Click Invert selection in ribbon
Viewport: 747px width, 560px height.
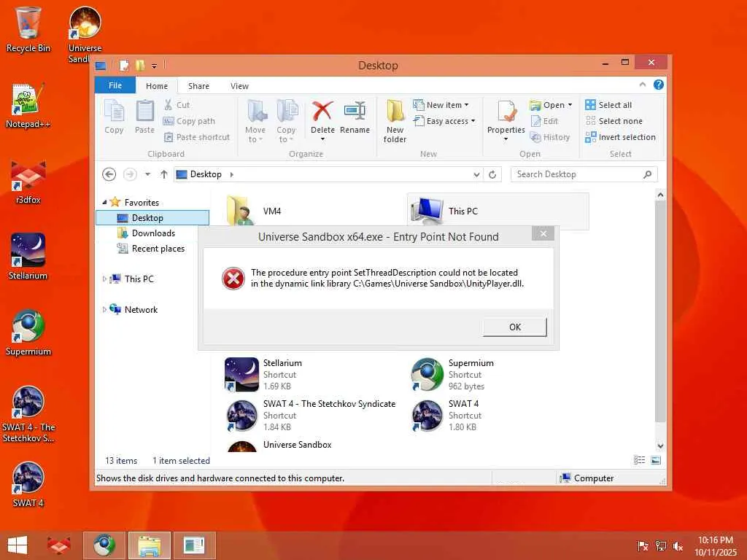620,137
